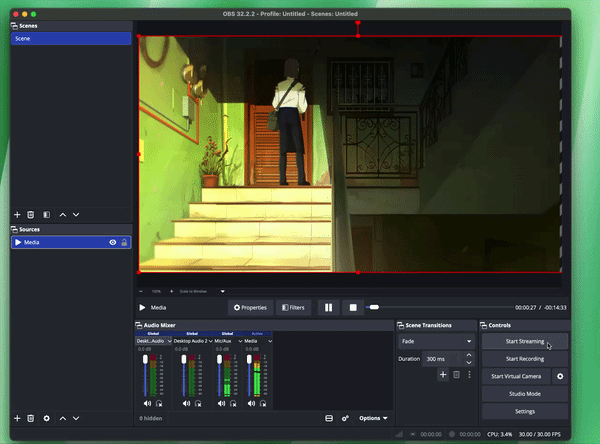The height and width of the screenshot is (444, 600).
Task: Open virtual camera settings gear
Action: pos(560,376)
